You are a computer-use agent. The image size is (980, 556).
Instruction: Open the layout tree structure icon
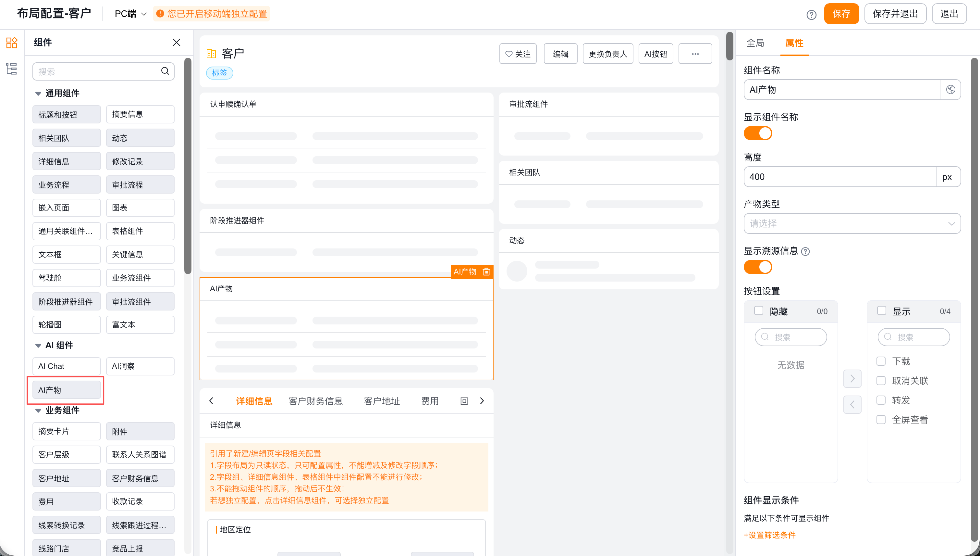(12, 69)
